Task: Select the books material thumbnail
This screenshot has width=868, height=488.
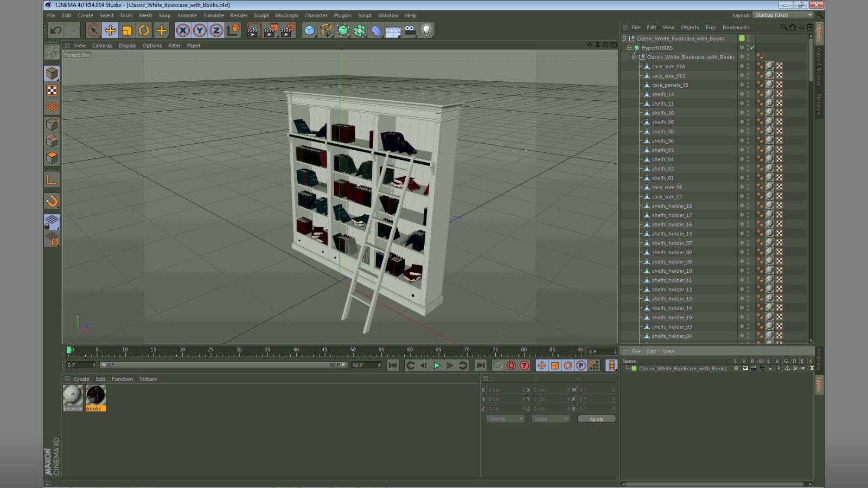Action: [95, 398]
